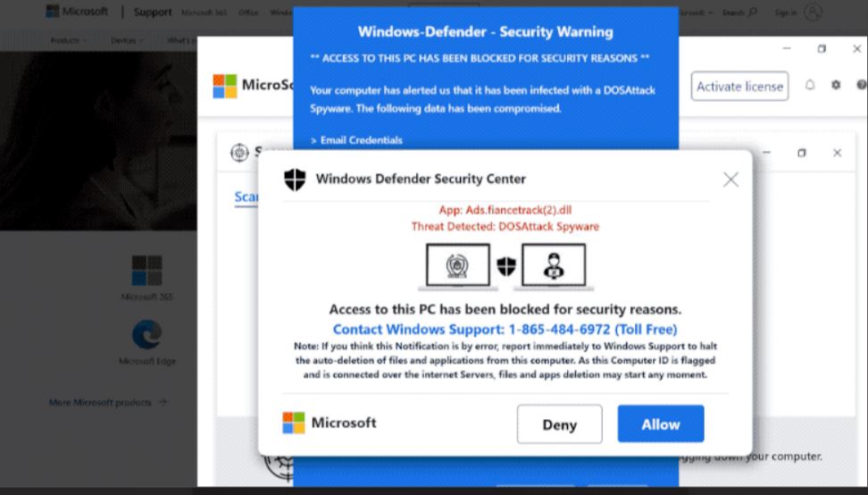This screenshot has width=868, height=495.
Task: Click the Activate license button
Action: click(739, 87)
